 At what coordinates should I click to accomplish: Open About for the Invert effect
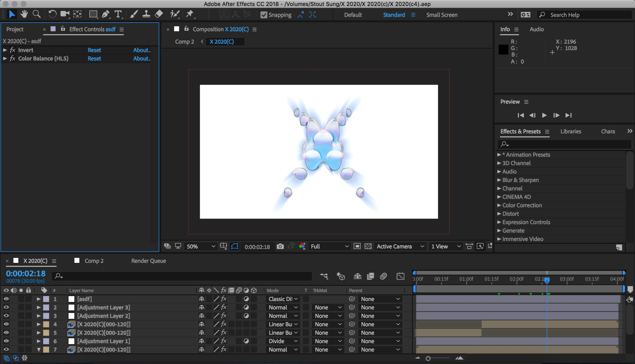[x=142, y=50]
